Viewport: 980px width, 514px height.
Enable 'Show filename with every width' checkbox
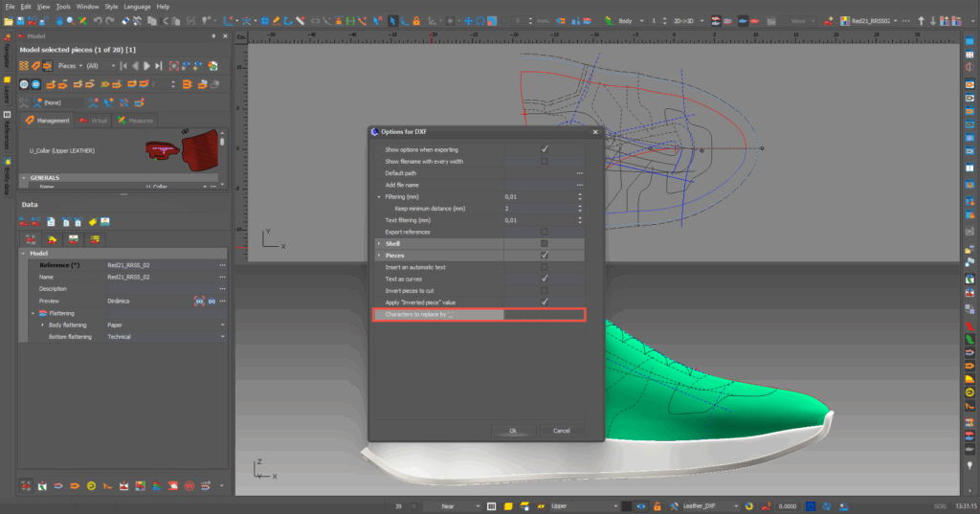pyautogui.click(x=544, y=161)
